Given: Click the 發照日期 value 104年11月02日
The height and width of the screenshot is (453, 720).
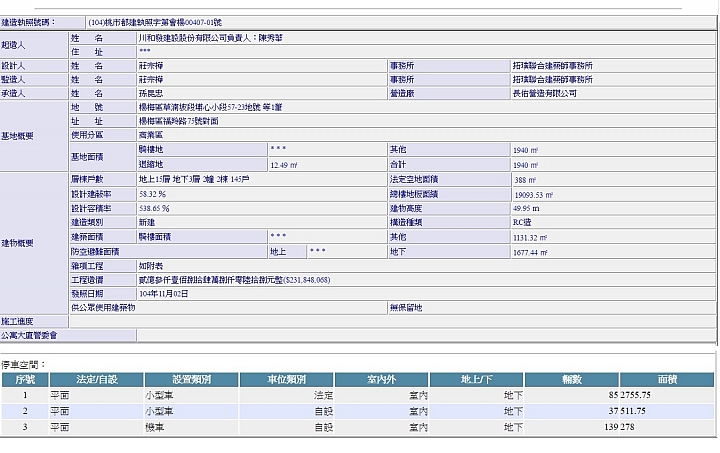Looking at the screenshot, I should pos(163,294).
